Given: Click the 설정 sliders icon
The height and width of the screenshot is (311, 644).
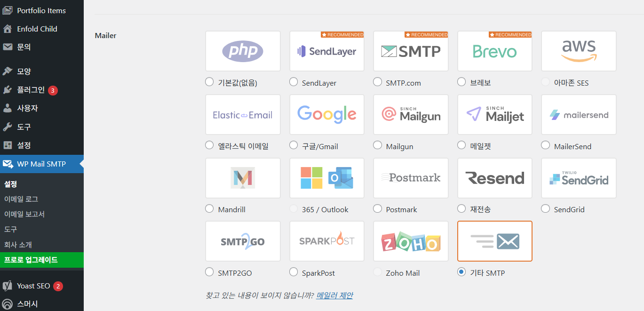Looking at the screenshot, I should (8, 145).
